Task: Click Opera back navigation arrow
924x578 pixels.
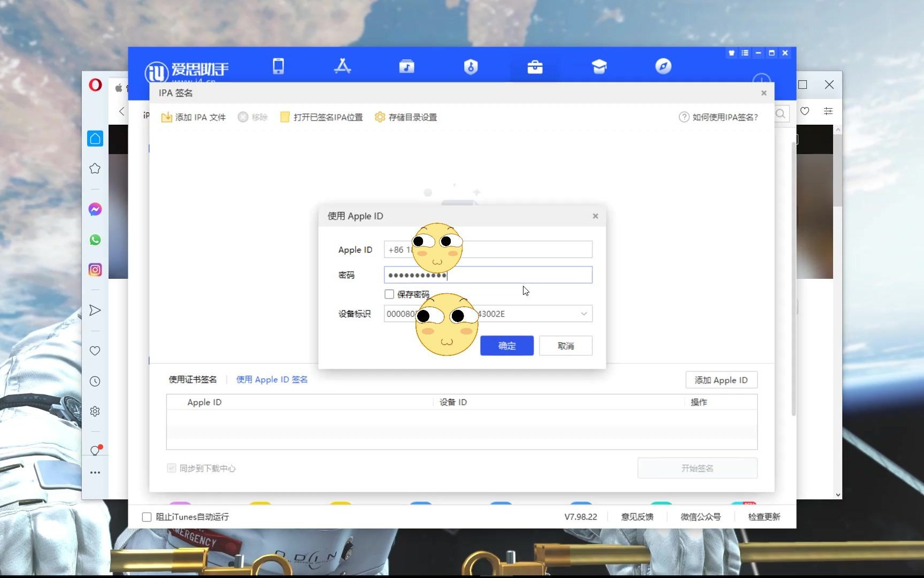Action: click(x=122, y=111)
